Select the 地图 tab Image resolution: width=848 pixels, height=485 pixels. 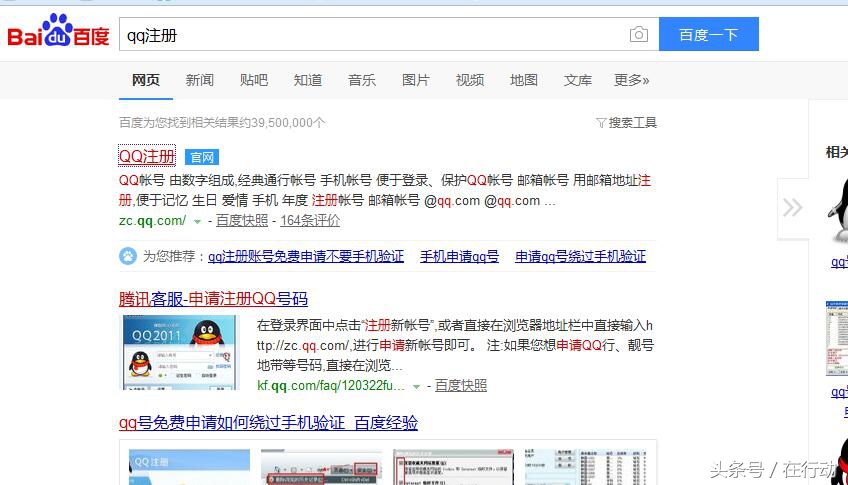(524, 80)
